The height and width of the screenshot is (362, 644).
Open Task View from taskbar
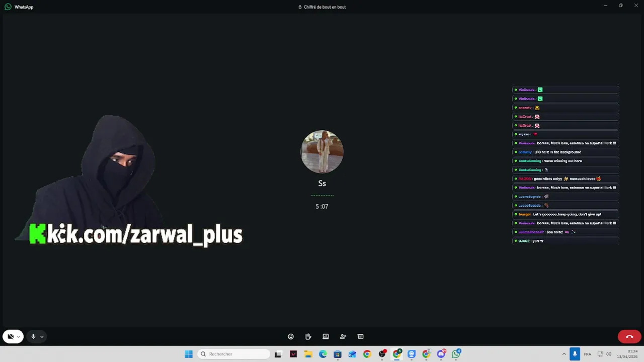click(x=278, y=354)
